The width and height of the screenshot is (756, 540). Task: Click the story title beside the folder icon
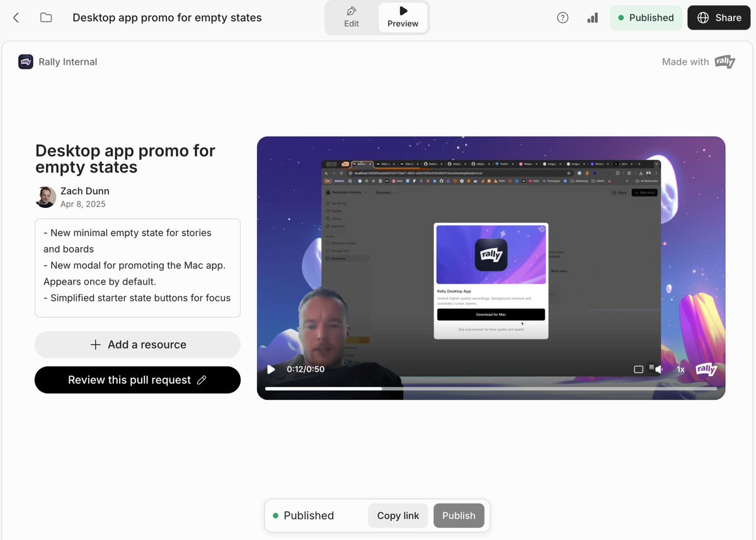click(x=167, y=18)
